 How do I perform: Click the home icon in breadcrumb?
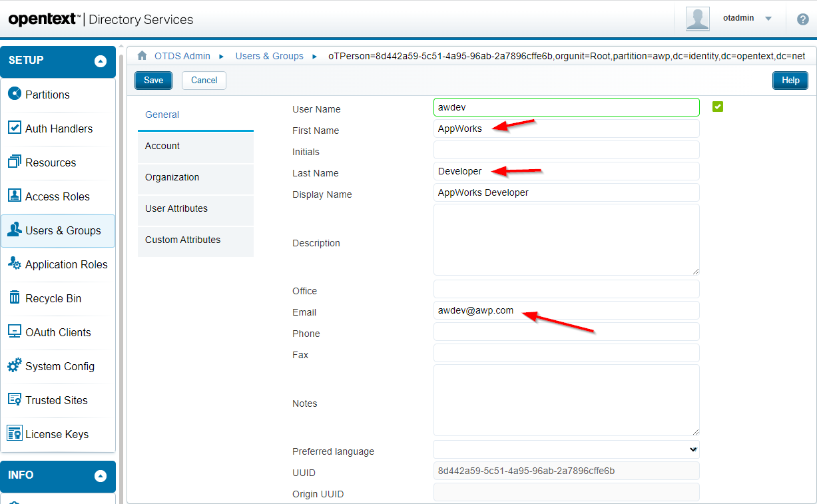click(x=142, y=56)
